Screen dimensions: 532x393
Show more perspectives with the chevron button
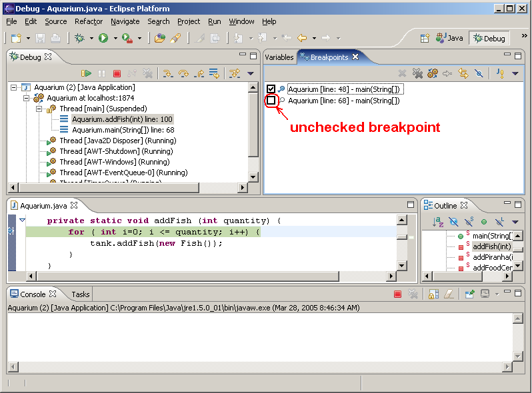point(525,35)
